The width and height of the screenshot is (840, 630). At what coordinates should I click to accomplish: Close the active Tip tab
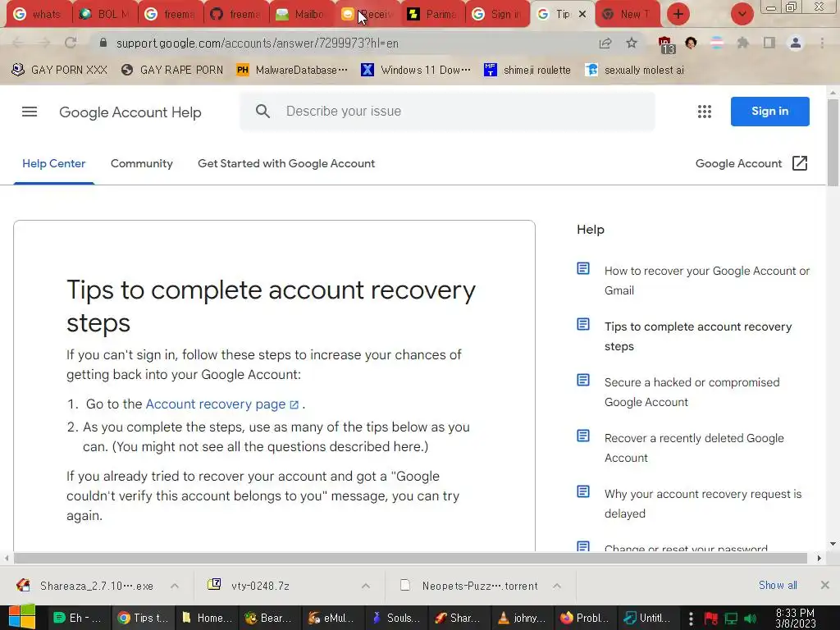582,15
